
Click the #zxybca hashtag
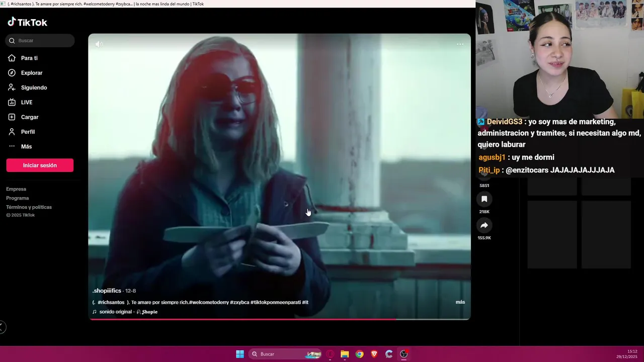point(239,302)
